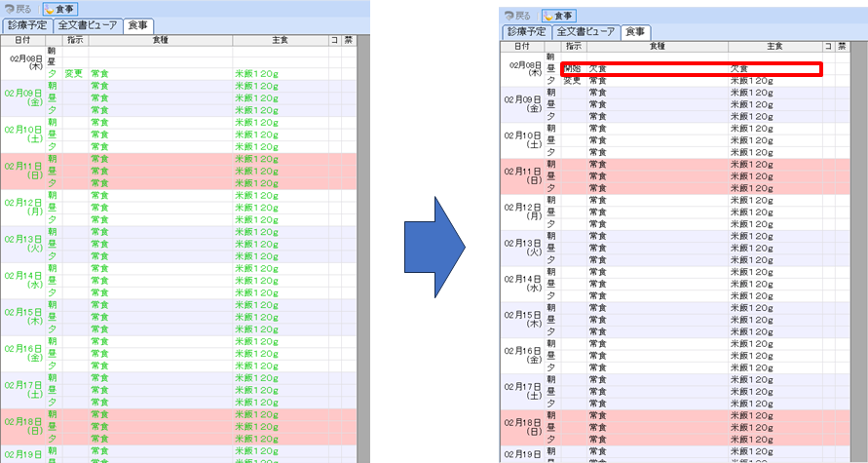Click 常食 on 02月18日 昼 in right window
The image size is (868, 463).
(x=598, y=428)
